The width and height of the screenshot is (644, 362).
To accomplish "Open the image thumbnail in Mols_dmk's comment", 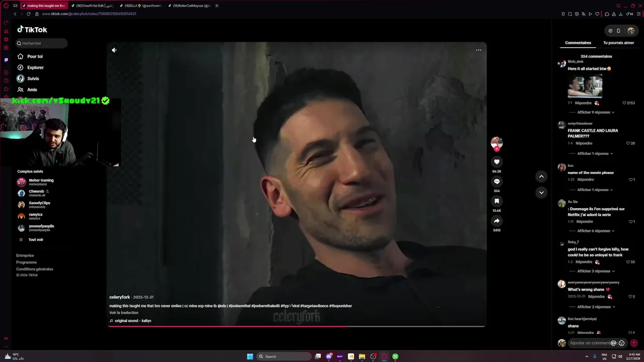I will (585, 86).
